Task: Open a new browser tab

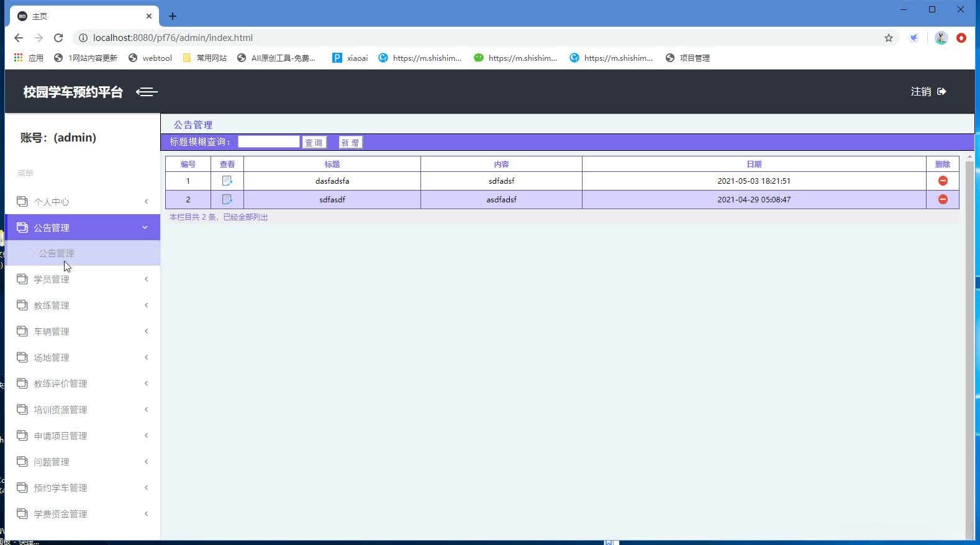Action: (x=173, y=16)
